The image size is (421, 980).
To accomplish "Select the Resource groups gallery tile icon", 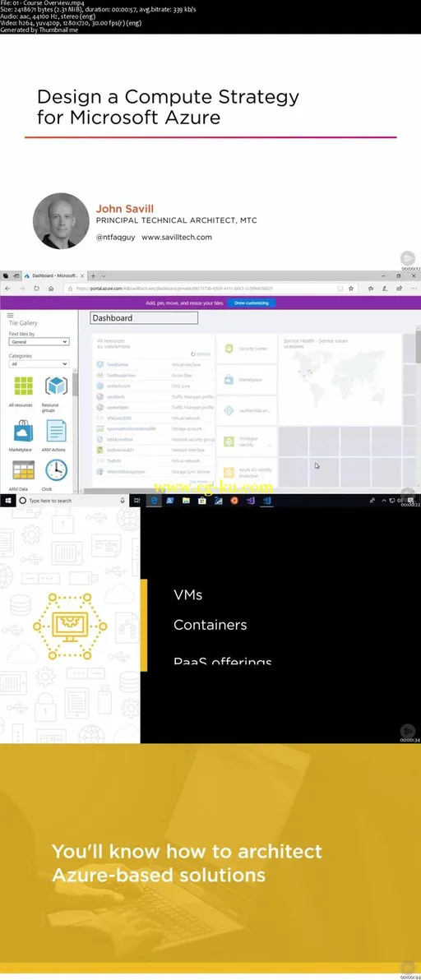I will pos(56,386).
